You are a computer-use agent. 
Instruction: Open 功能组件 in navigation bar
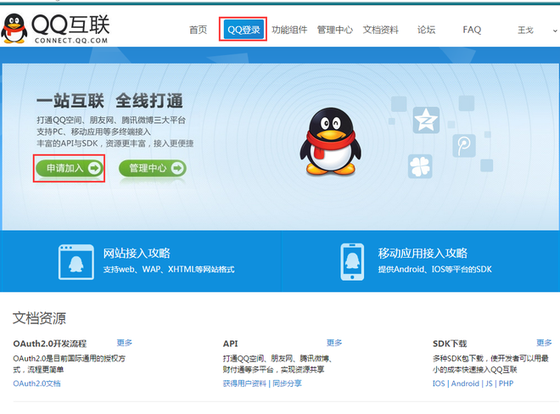click(x=289, y=30)
